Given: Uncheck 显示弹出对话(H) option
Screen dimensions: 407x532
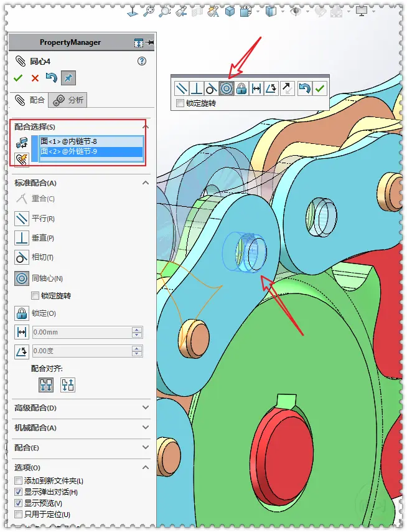Looking at the screenshot, I should point(18,492).
